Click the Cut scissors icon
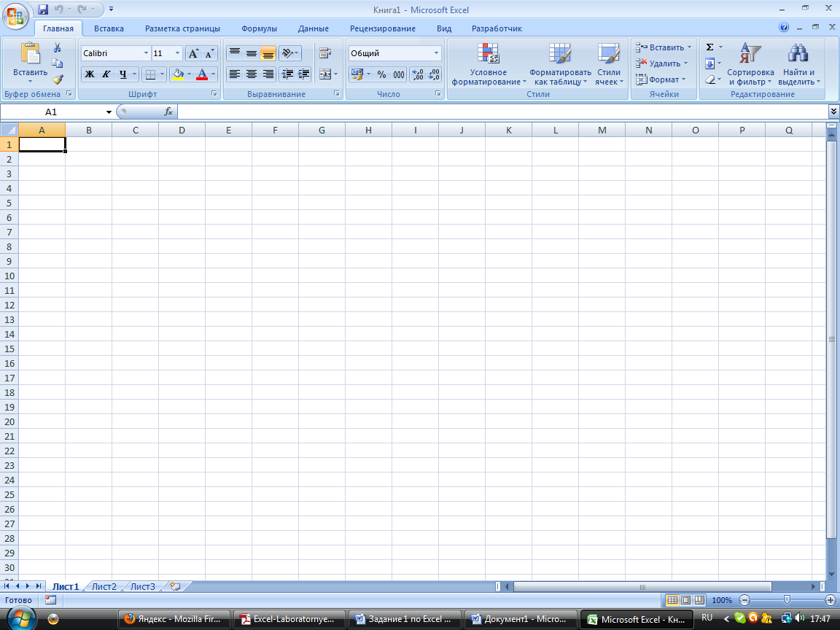This screenshot has height=630, width=840. pyautogui.click(x=58, y=48)
